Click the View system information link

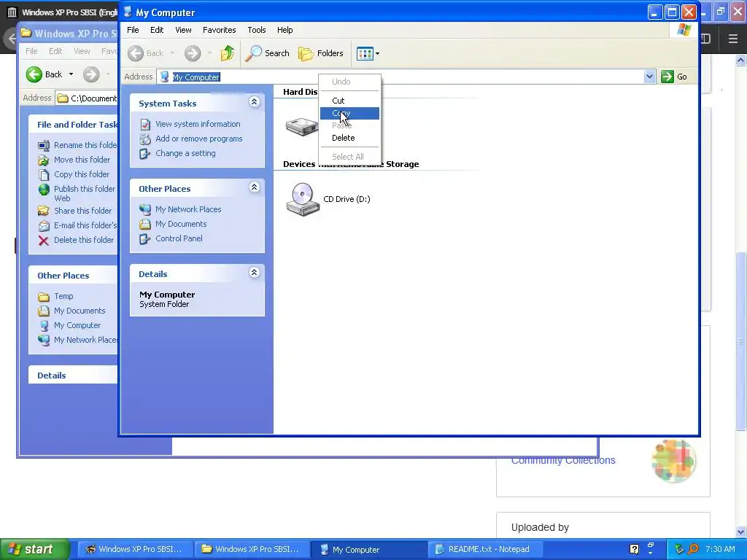pyautogui.click(x=198, y=124)
